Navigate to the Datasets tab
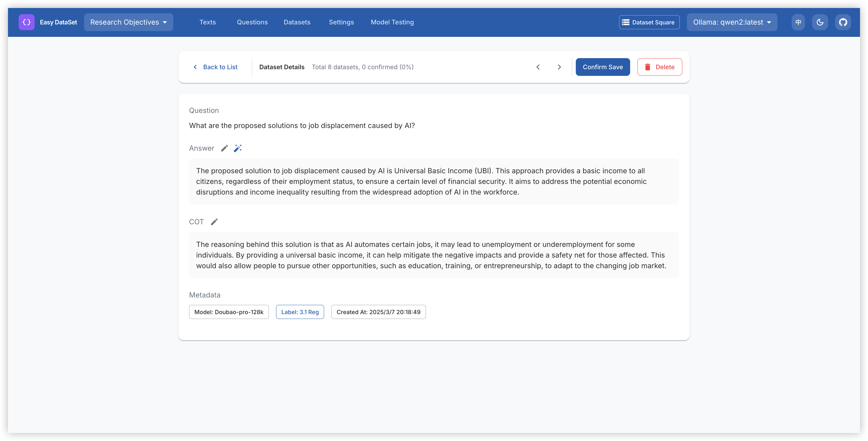 click(297, 22)
